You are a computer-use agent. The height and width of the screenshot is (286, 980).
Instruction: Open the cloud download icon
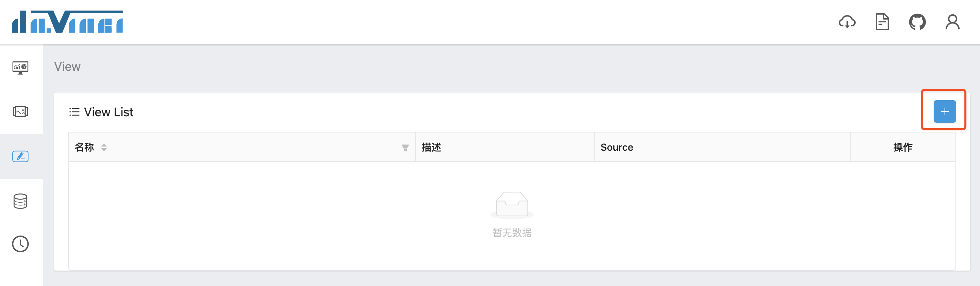pos(847,22)
